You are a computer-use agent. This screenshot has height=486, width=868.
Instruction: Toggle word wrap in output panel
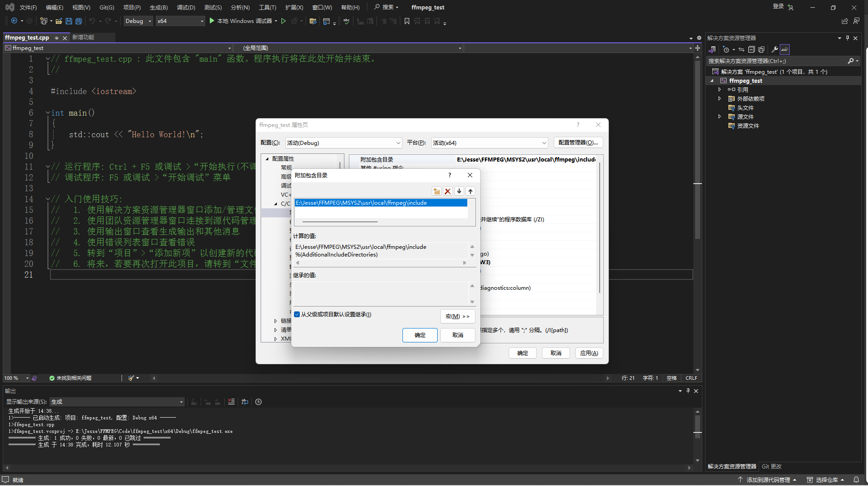pos(245,402)
